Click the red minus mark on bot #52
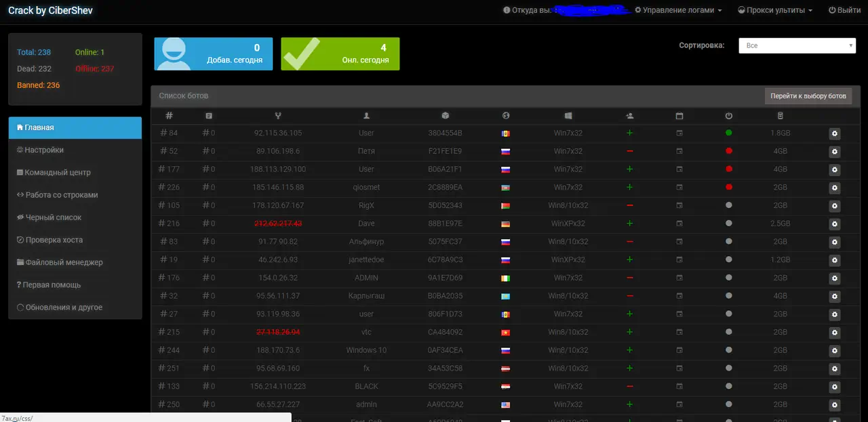 pyautogui.click(x=629, y=151)
